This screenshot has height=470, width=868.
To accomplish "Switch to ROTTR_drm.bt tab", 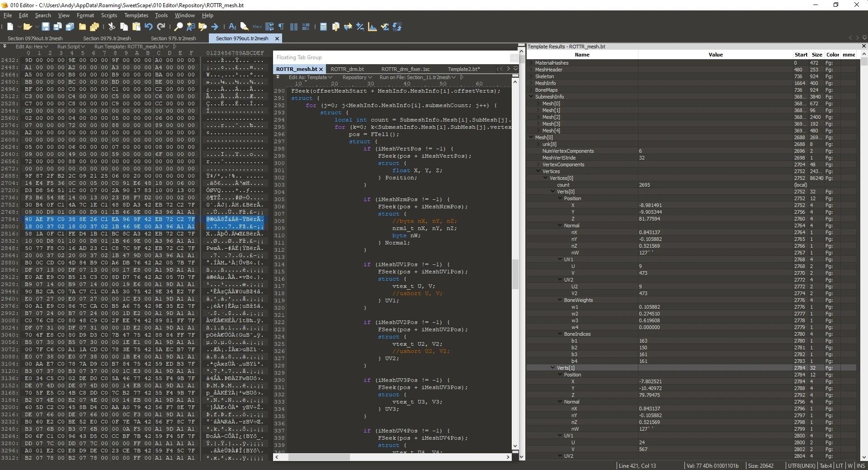I will coord(347,69).
